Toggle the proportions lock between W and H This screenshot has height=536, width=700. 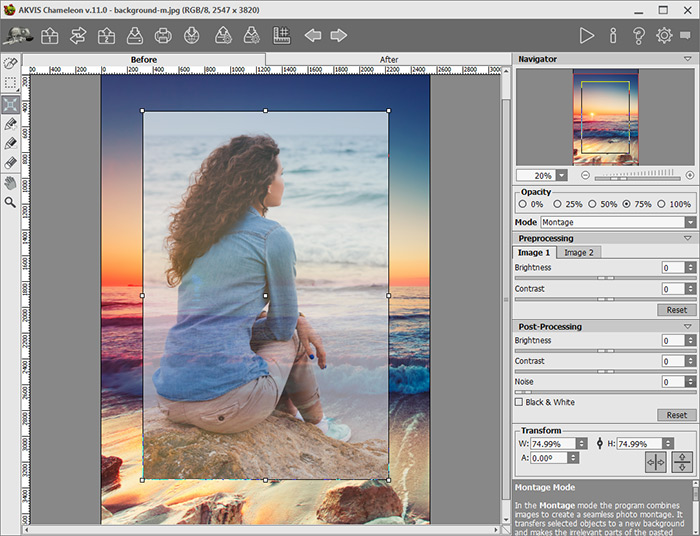point(600,444)
